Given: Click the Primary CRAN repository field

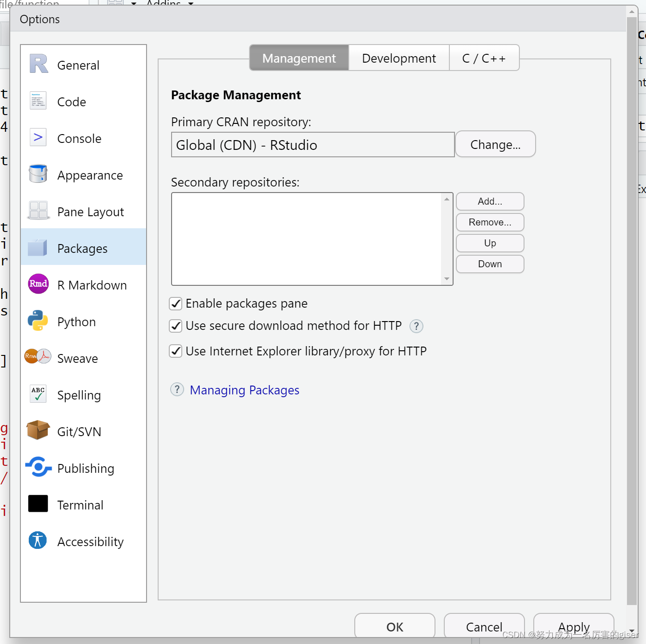Looking at the screenshot, I should coord(313,145).
